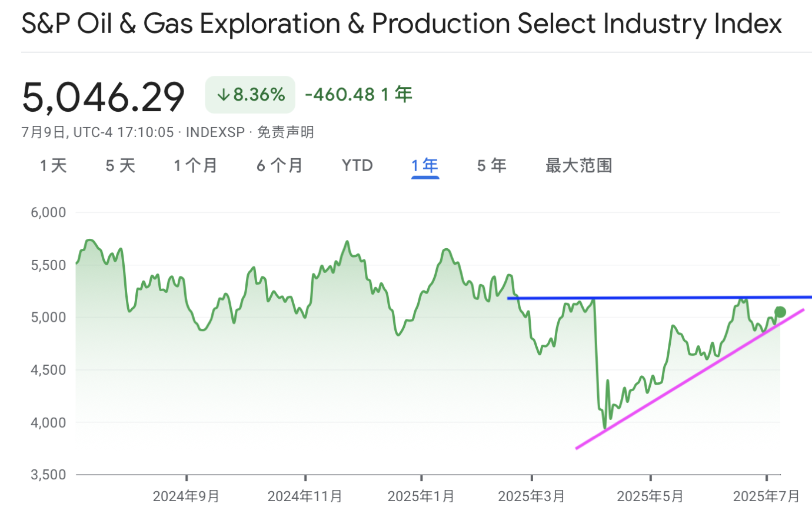Click the 2024年9月 axis label
Viewport: 812px width, 507px height.
186,496
